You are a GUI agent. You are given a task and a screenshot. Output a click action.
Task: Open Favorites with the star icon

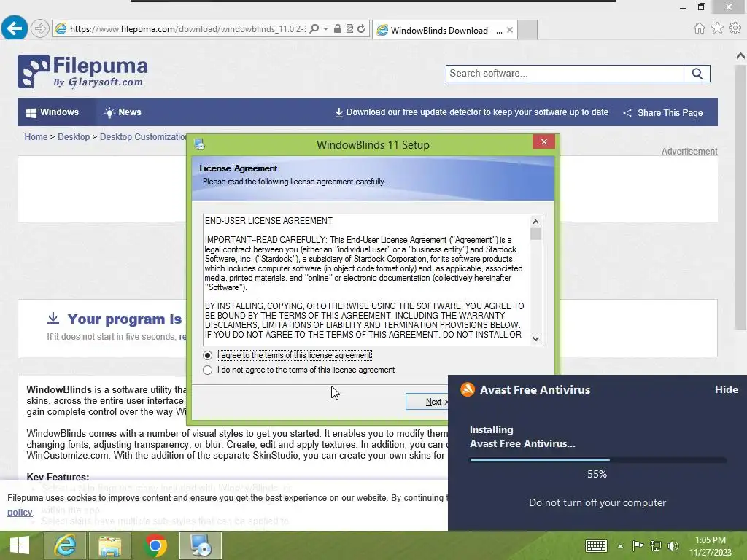(717, 28)
